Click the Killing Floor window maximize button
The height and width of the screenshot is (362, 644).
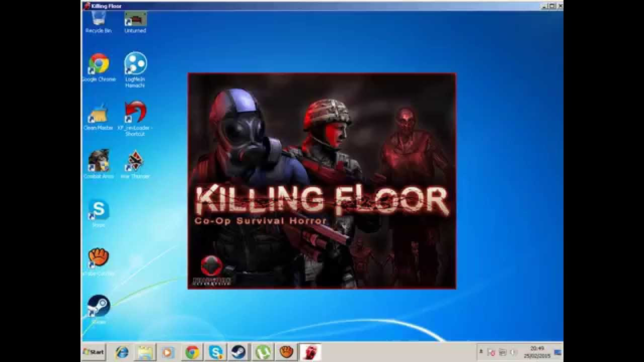pos(552,6)
